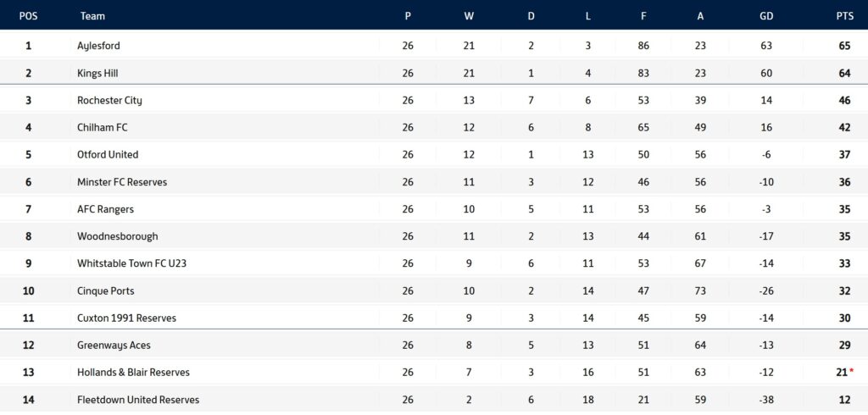The height and width of the screenshot is (415, 868).
Task: Open the Aylesford team link
Action: point(98,46)
